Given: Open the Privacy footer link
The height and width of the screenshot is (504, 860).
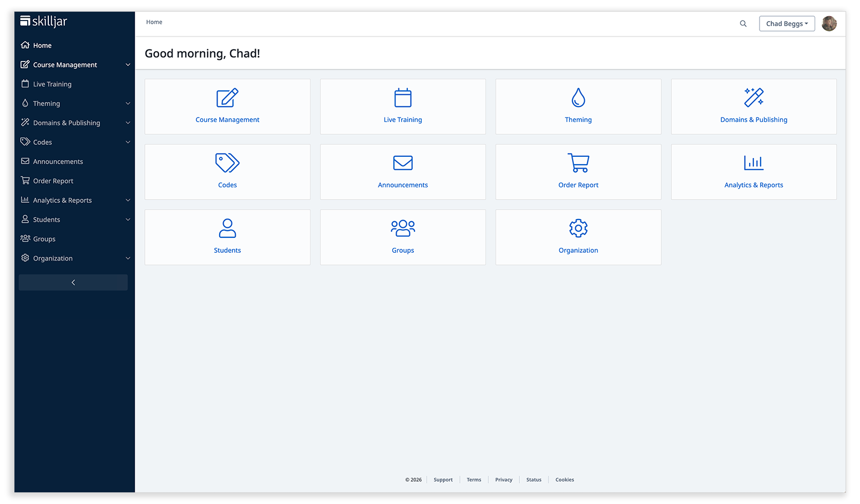Looking at the screenshot, I should point(504,480).
